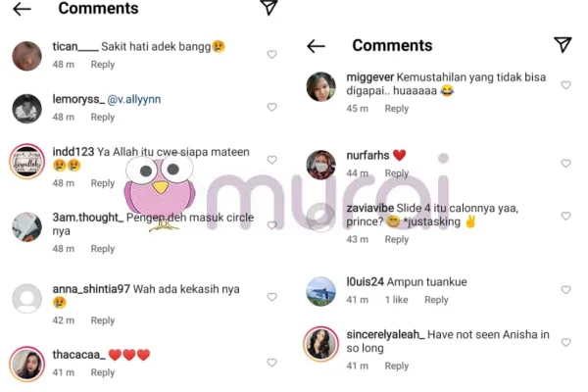Like miggever's comment via heart
588x392 pixels.
click(x=565, y=85)
